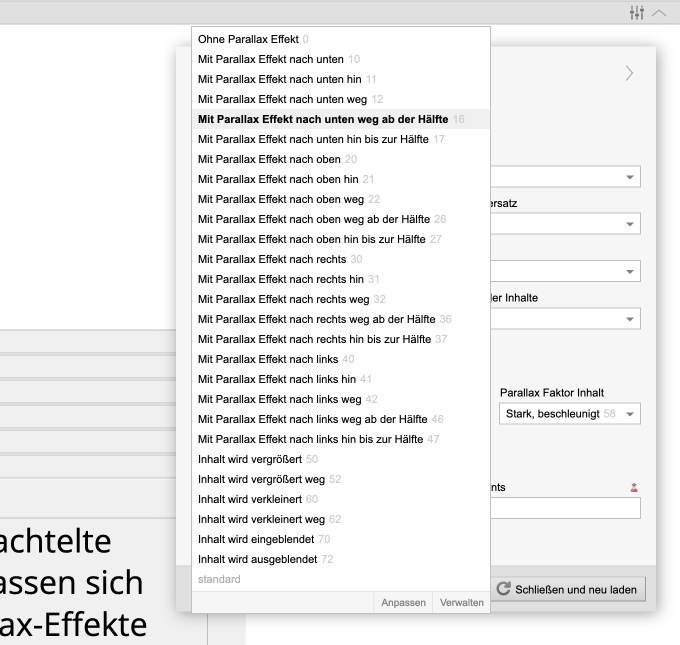
Task: Open the dropdown below 'ler Inhalte' label
Action: point(566,319)
